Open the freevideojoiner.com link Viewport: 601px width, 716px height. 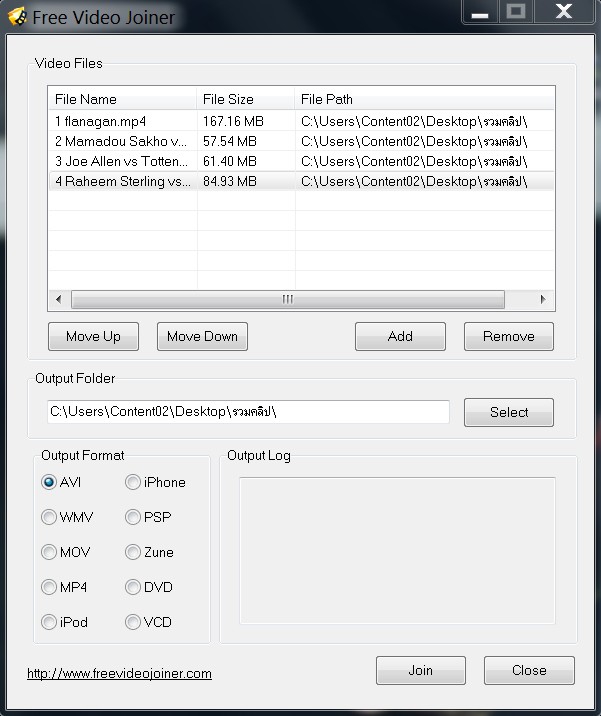[x=119, y=674]
